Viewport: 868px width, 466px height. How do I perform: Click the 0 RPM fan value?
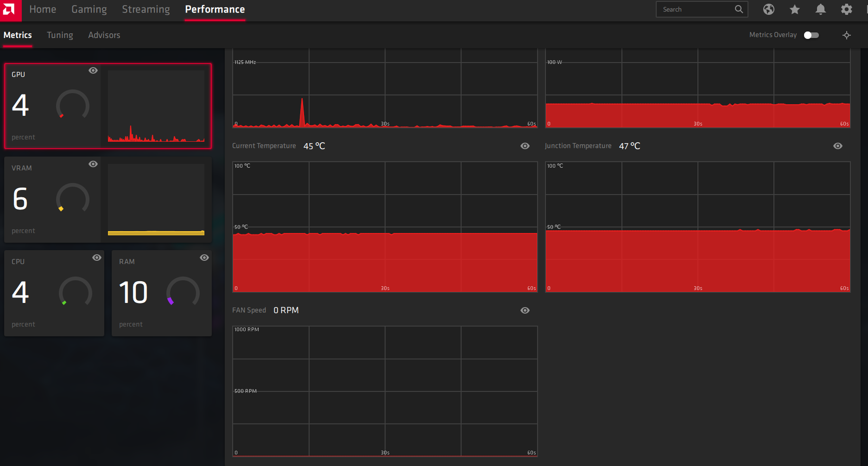click(x=286, y=310)
